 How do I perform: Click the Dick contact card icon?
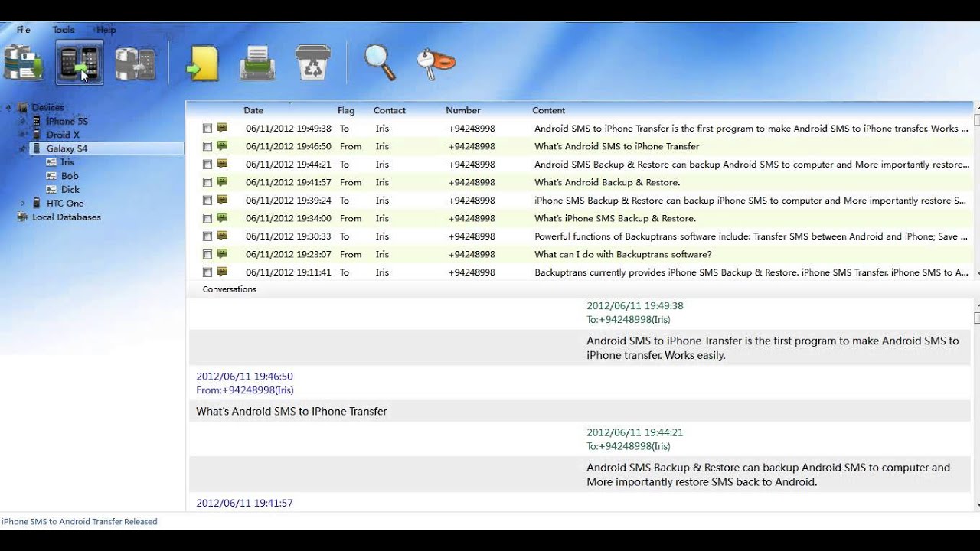(x=51, y=190)
